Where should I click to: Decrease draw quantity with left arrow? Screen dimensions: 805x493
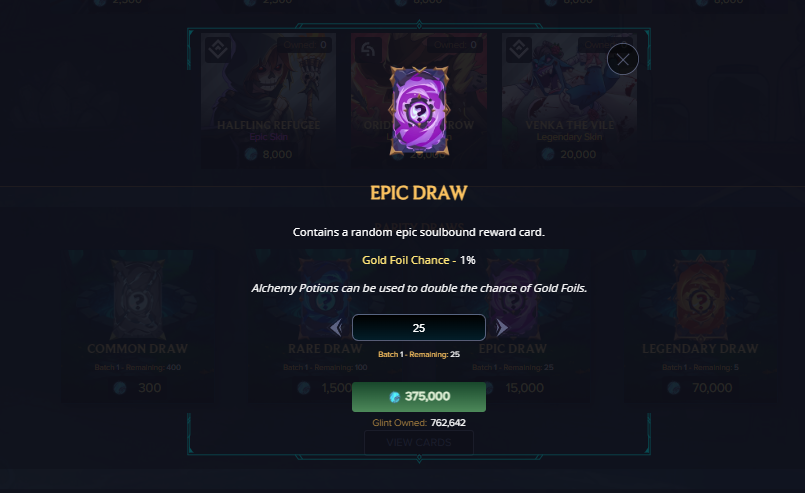point(336,327)
